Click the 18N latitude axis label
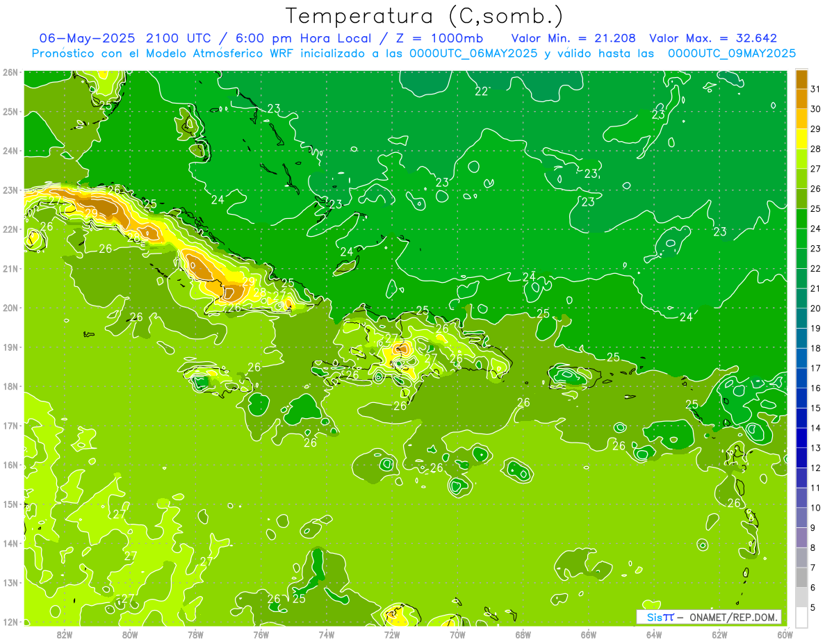834x644 pixels. [x=10, y=386]
